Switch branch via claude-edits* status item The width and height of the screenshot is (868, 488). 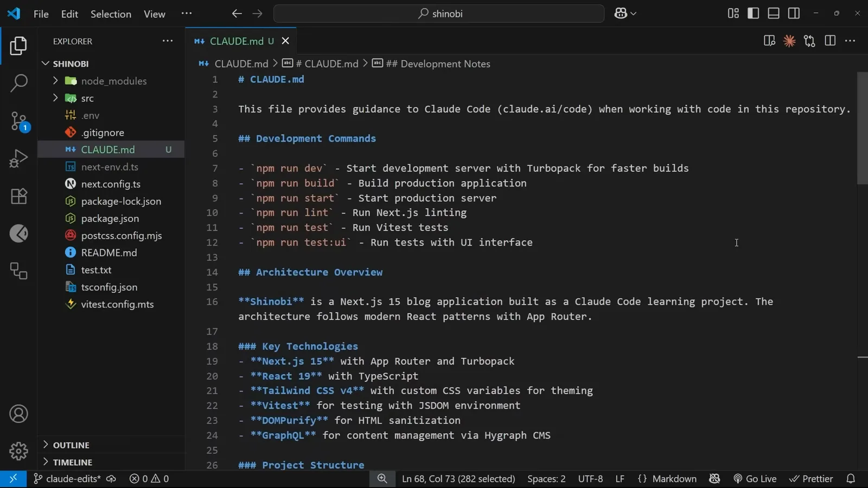(x=67, y=479)
